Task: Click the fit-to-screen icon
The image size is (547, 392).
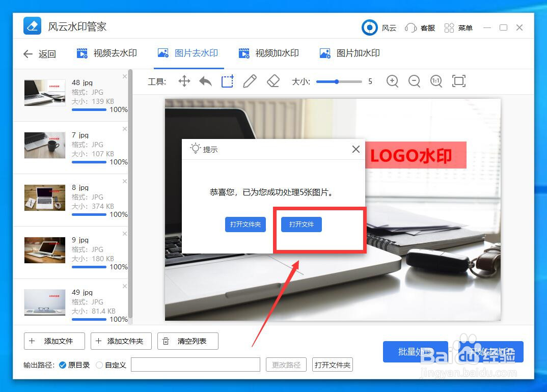Action: (458, 81)
